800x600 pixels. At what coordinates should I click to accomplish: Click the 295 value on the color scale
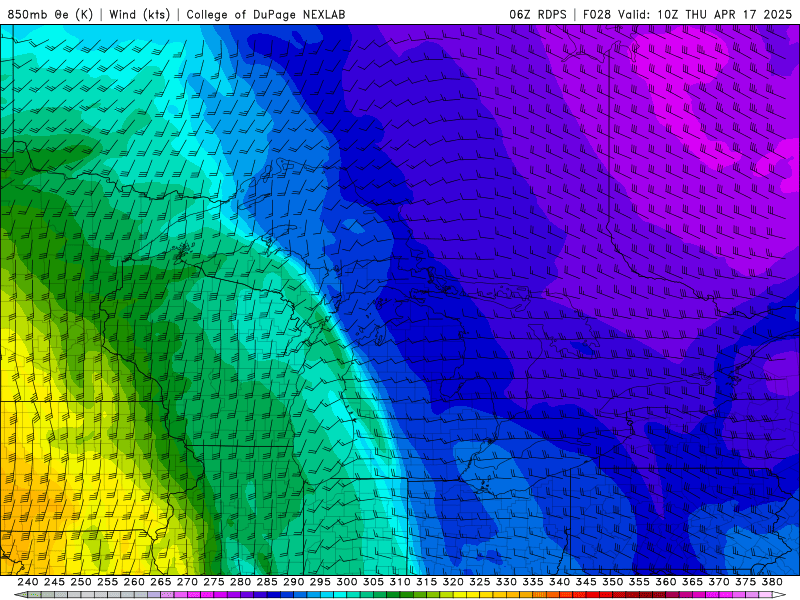(x=320, y=582)
